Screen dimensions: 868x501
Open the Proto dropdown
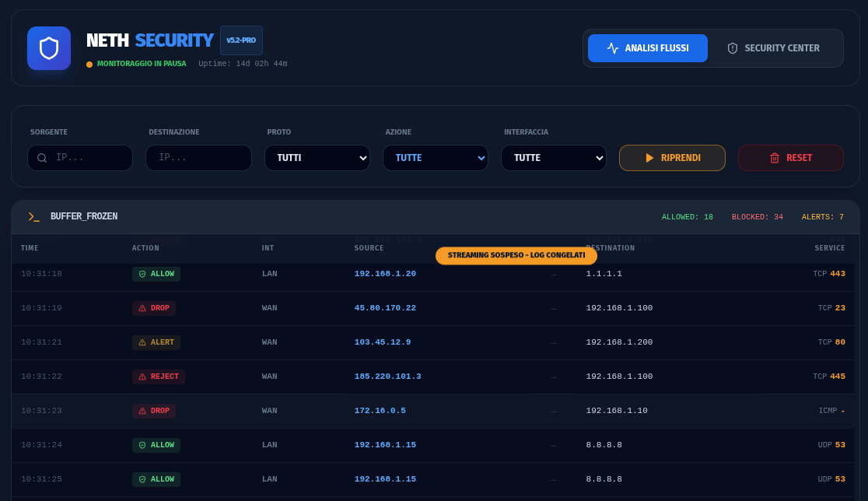pyautogui.click(x=317, y=158)
